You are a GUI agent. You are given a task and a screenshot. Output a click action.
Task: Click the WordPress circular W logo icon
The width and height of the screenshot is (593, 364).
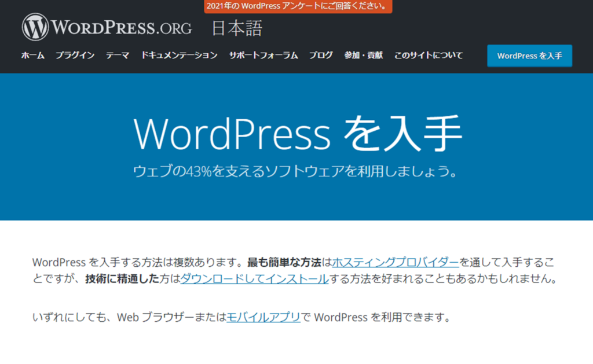35,27
